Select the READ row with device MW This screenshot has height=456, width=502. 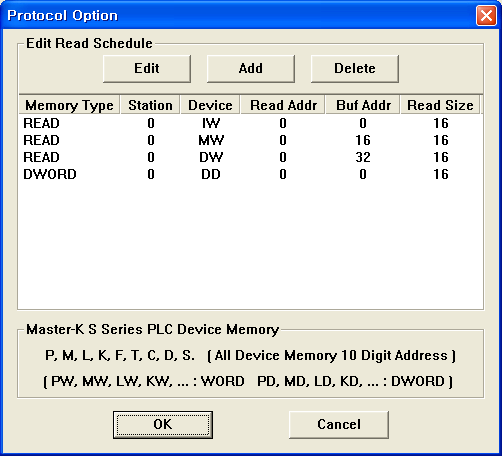(x=250, y=140)
